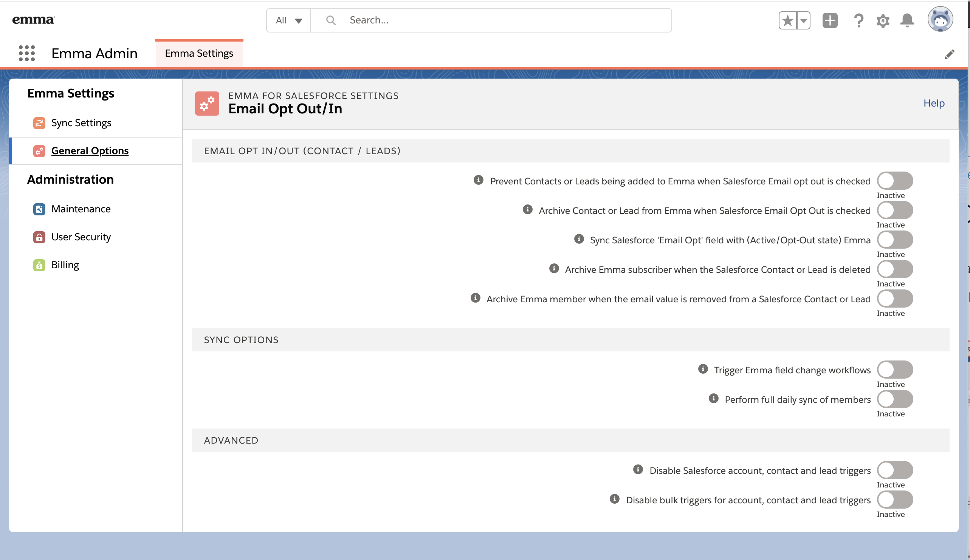Open Sync Settings in sidebar
This screenshot has height=560, width=970.
pyautogui.click(x=81, y=123)
